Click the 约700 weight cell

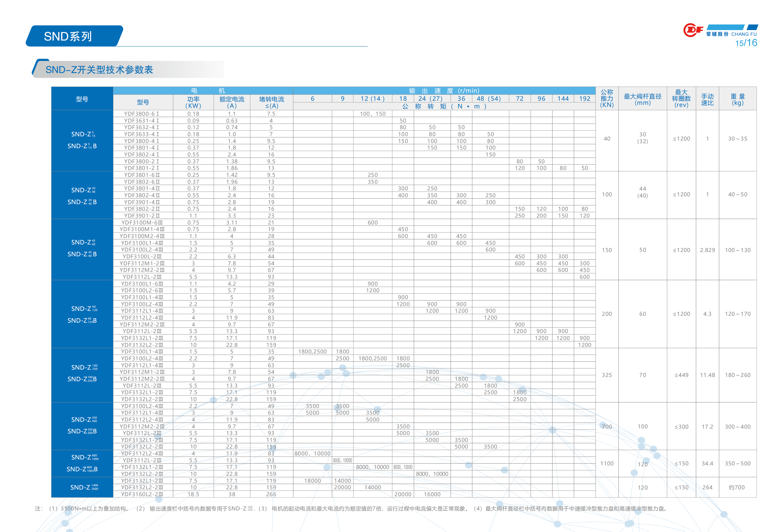(737, 487)
